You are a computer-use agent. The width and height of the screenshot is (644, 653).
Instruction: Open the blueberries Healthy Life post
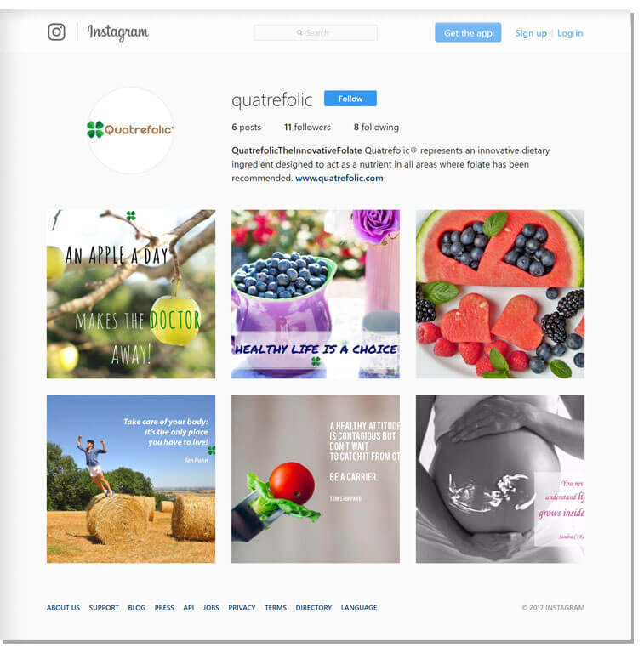(x=316, y=294)
